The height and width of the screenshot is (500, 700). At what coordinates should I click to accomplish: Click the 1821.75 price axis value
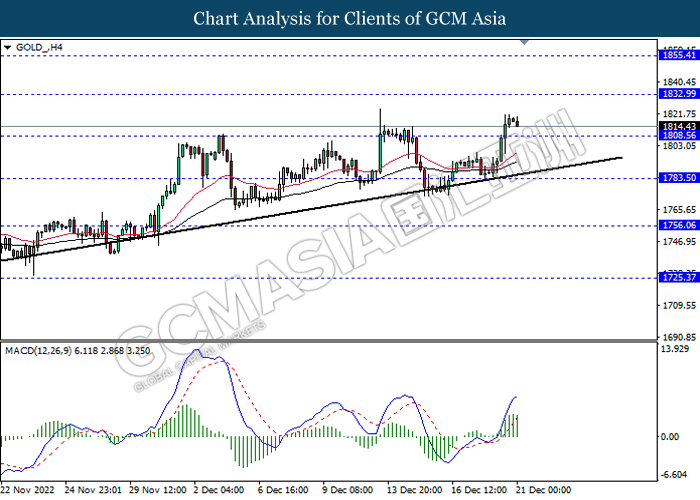coord(679,114)
